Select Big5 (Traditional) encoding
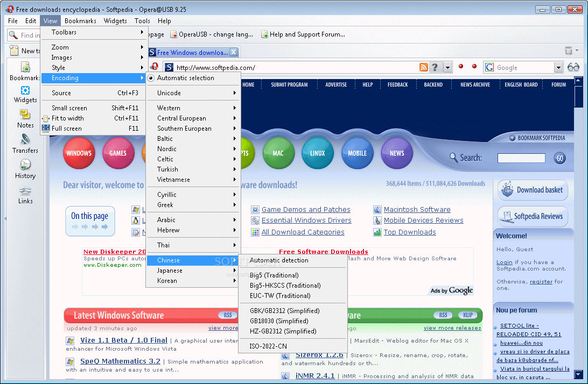The width and height of the screenshot is (588, 384). click(292, 275)
